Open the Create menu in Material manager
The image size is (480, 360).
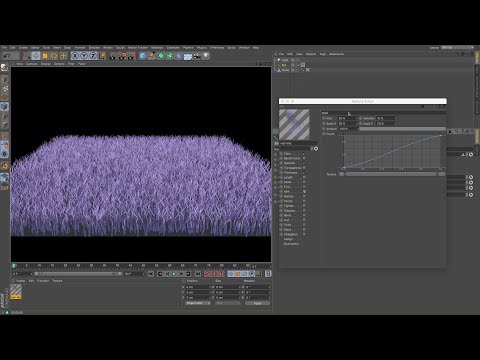coord(21,281)
